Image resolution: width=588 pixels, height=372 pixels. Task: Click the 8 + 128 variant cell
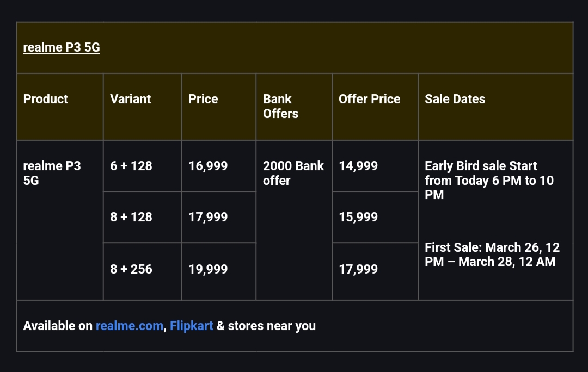[131, 217]
